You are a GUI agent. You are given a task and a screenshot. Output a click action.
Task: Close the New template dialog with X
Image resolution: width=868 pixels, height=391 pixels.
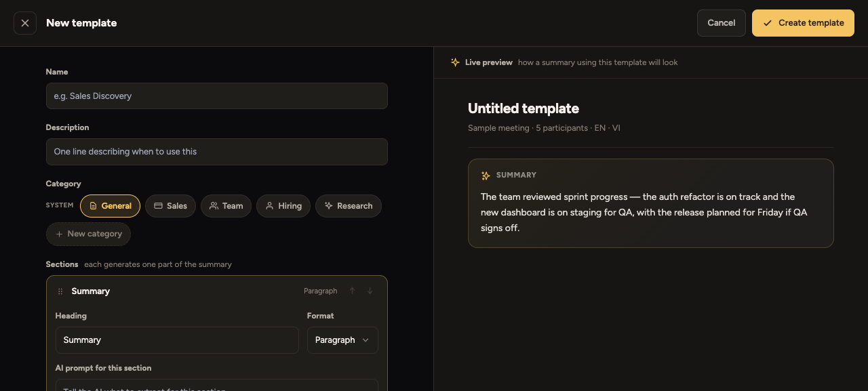25,23
